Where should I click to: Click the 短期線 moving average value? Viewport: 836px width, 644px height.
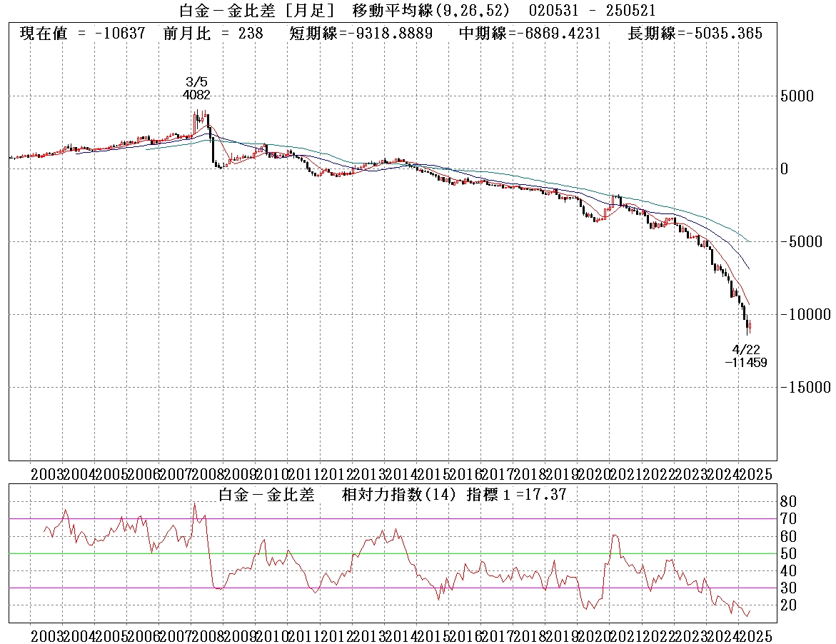[x=361, y=34]
